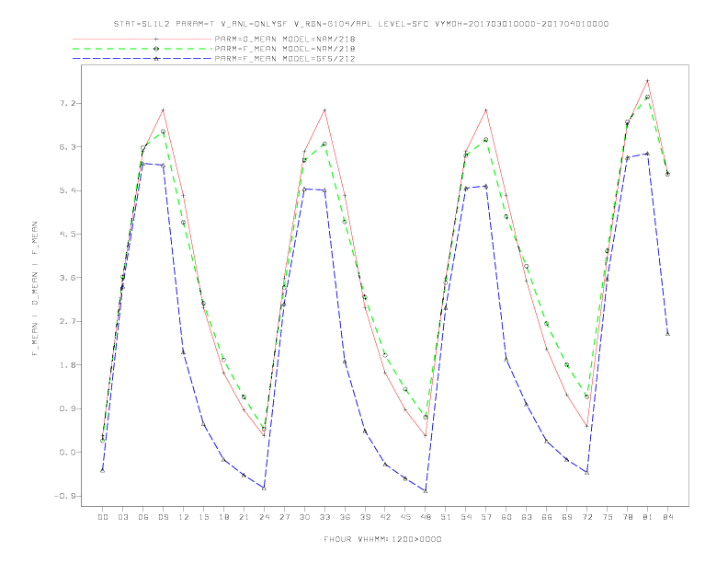Screen dimensions: 728x563
Task: Click the y-axis tick label -0.9
Action: click(64, 496)
